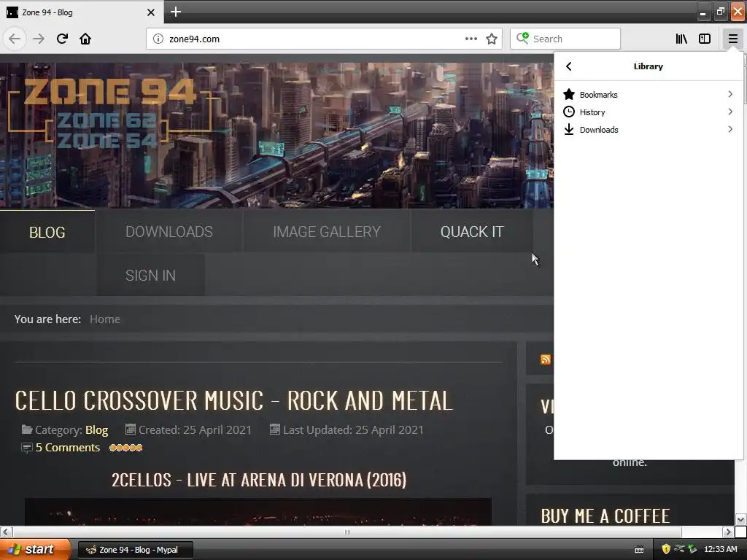This screenshot has height=560, width=747.
Task: Click the system clock 12:33 AM
Action: (x=720, y=549)
